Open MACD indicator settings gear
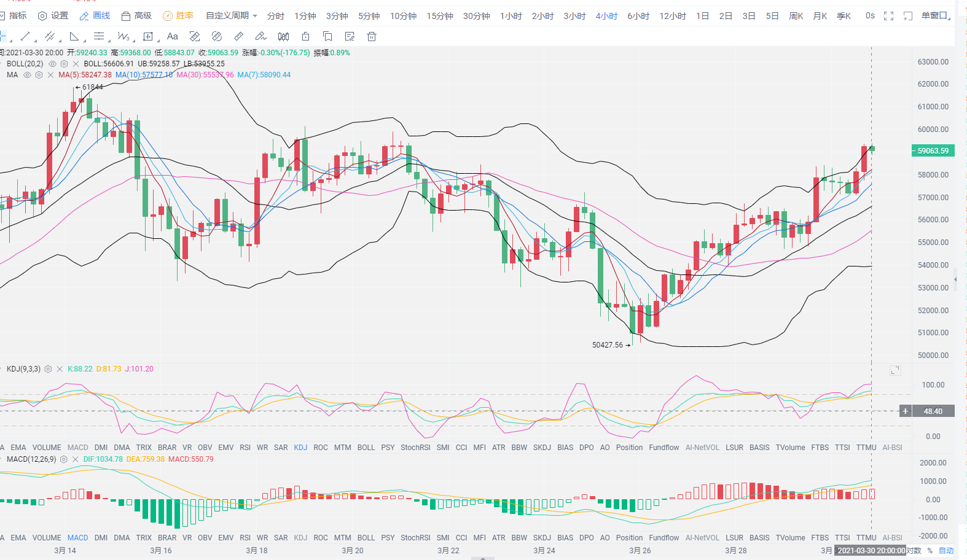967x560 pixels. coord(63,459)
